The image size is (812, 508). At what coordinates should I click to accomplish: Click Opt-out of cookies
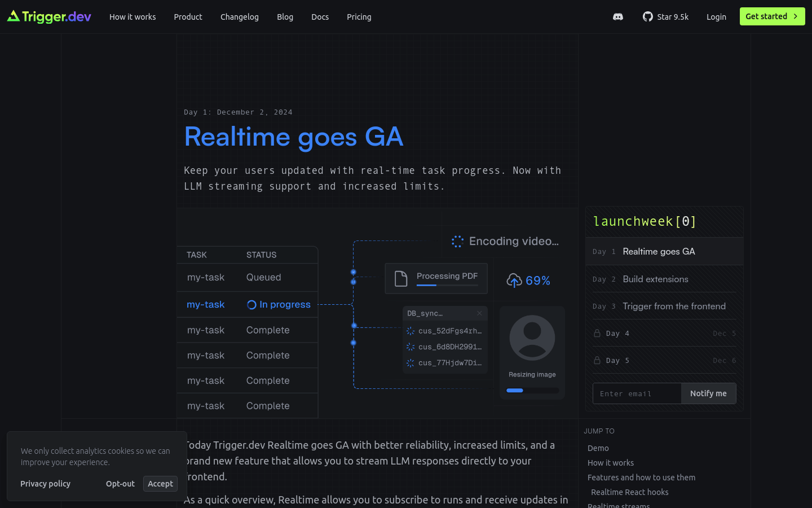pyautogui.click(x=120, y=484)
